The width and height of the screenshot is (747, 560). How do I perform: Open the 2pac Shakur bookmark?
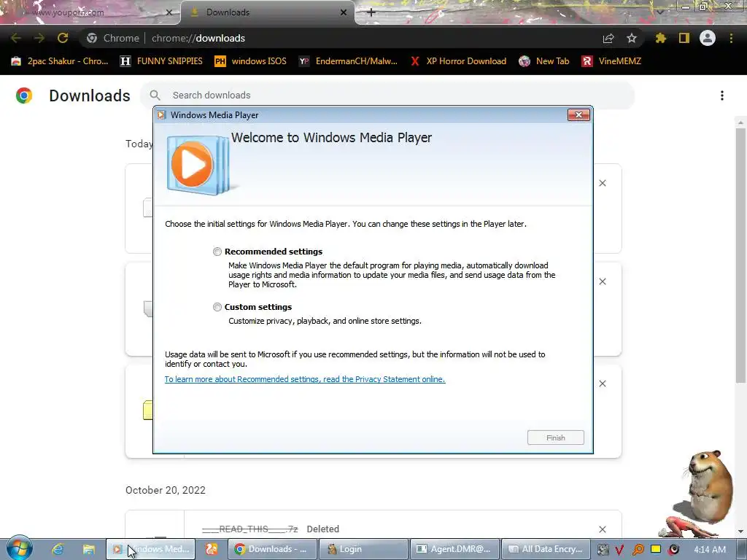(x=60, y=61)
